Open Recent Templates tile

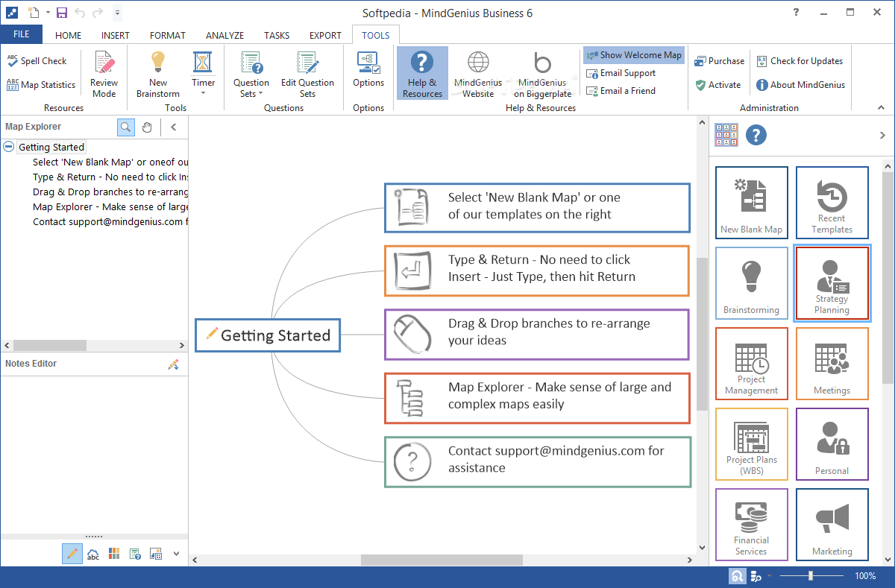(832, 203)
